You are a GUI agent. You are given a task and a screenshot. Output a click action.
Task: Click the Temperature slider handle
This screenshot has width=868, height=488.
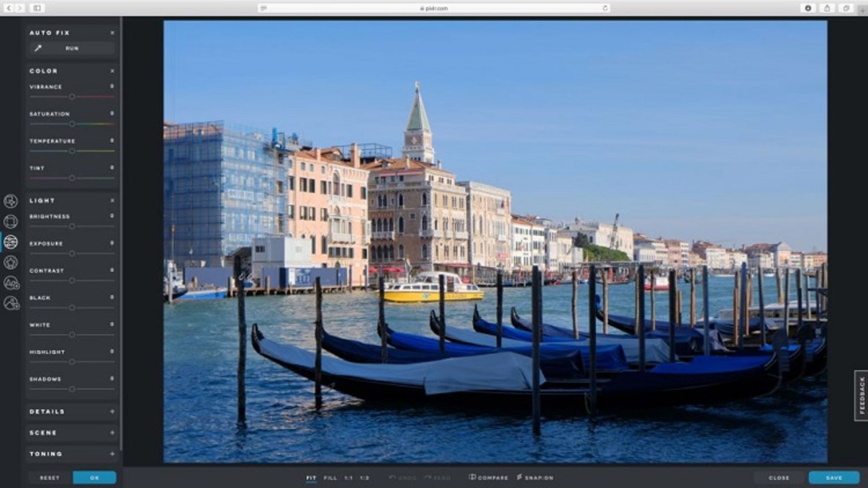[x=72, y=151]
